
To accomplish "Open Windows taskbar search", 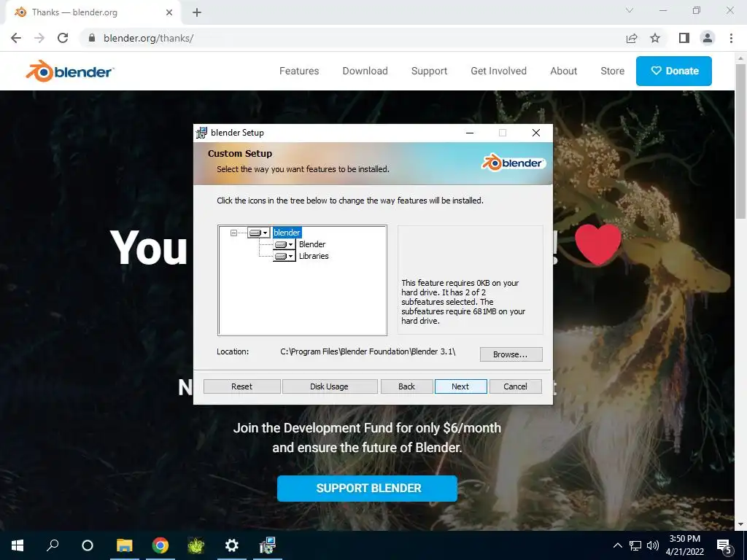I will click(53, 545).
